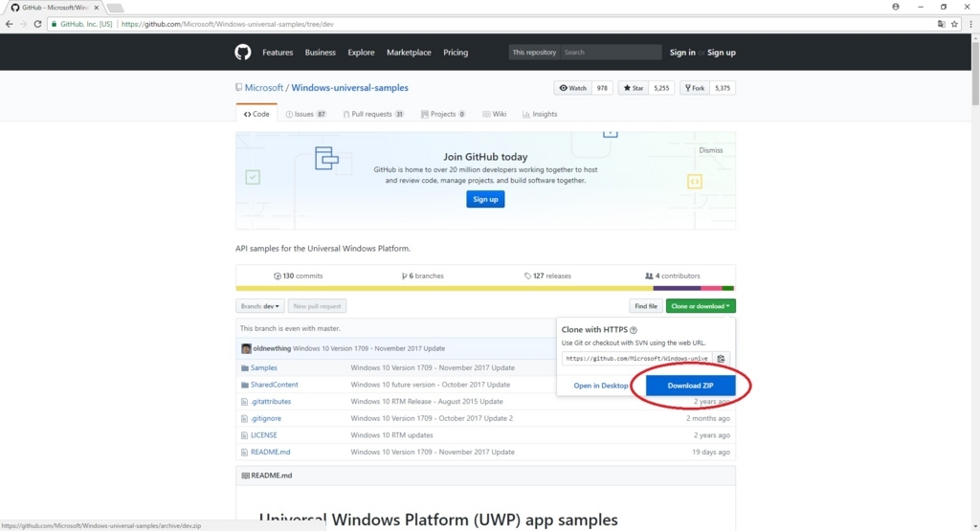980x531 pixels.
Task: Toggle the Clone or download dropdown
Action: tap(700, 306)
